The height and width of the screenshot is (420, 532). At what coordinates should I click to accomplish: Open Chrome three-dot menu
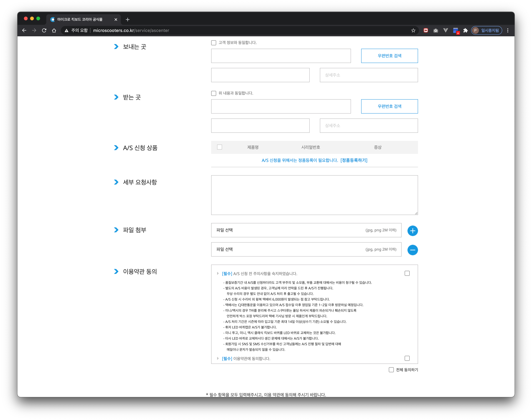[x=508, y=31]
